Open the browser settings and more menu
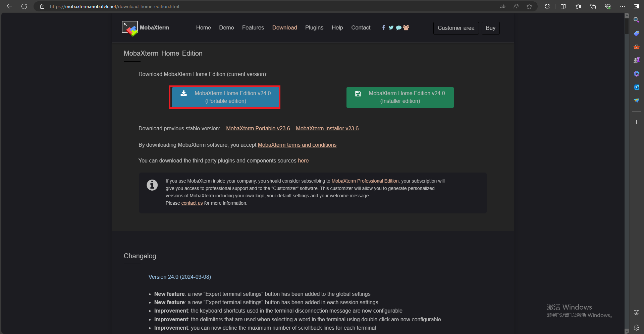Viewport: 644px width, 334px height. (x=623, y=6)
